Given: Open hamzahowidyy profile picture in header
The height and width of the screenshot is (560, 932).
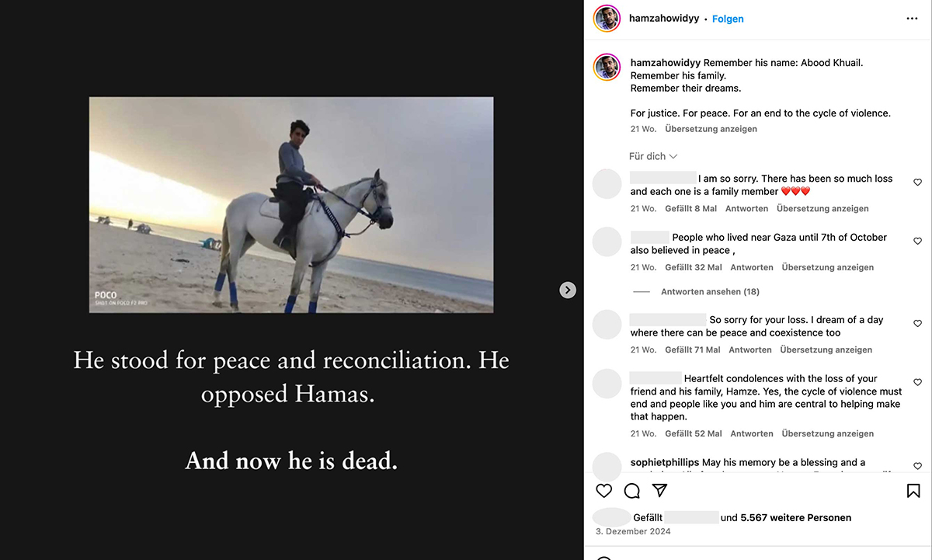Looking at the screenshot, I should click(607, 19).
